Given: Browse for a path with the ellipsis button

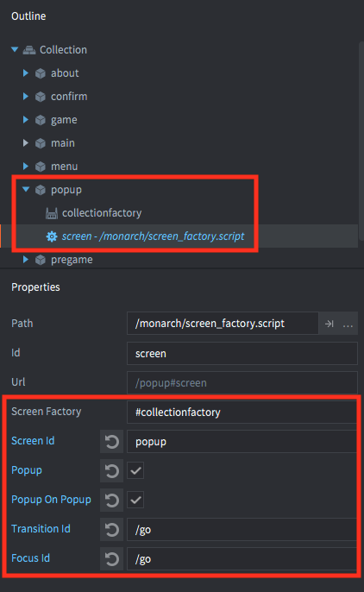Looking at the screenshot, I should pyautogui.click(x=348, y=324).
